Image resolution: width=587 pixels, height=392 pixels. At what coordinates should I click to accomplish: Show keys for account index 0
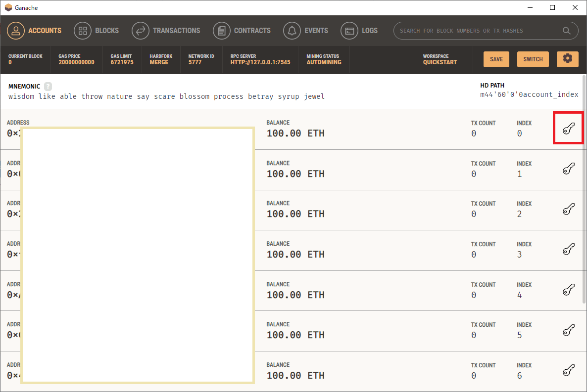point(568,129)
